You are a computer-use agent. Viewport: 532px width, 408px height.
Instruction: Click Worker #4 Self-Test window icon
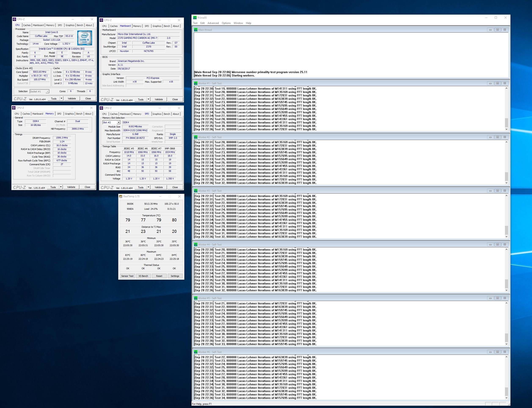tap(196, 244)
